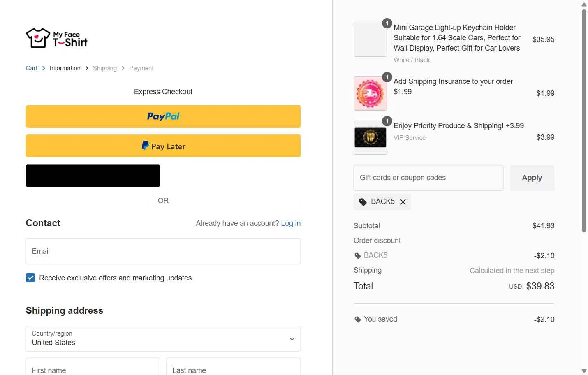Click Enjoy Priority Produce & Shipping title

pyautogui.click(x=458, y=126)
